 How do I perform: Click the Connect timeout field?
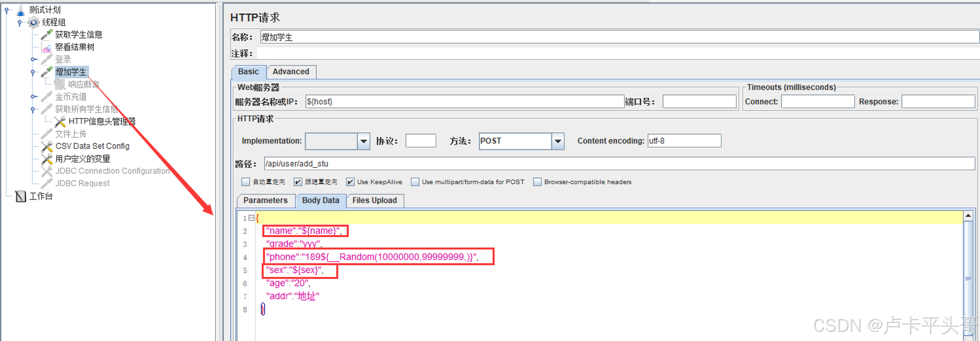pyautogui.click(x=818, y=102)
